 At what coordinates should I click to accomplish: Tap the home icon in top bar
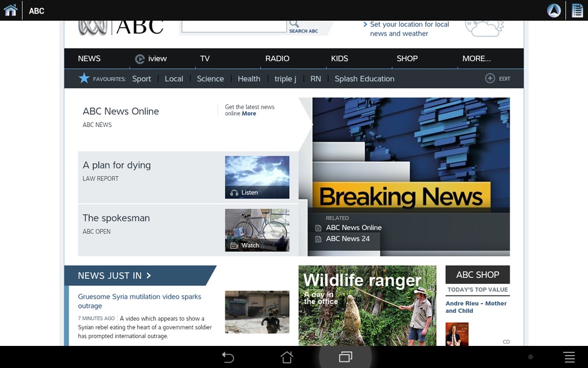pyautogui.click(x=10, y=10)
